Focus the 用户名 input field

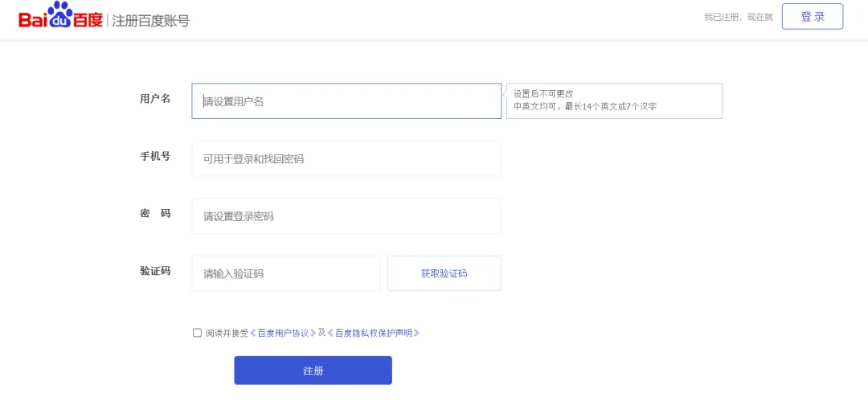pyautogui.click(x=346, y=101)
